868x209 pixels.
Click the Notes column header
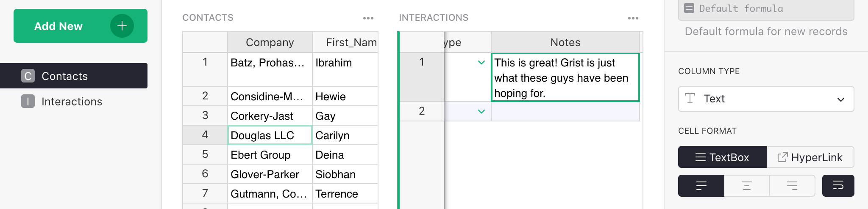(x=565, y=42)
